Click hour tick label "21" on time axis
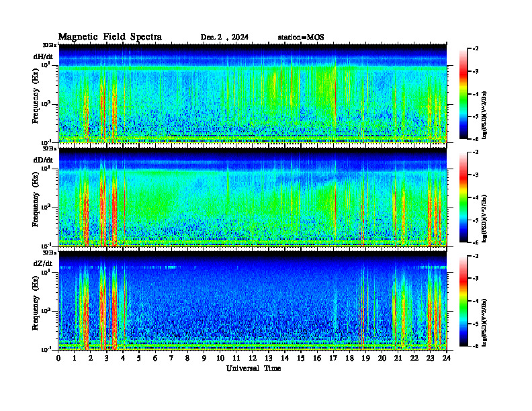532x411 pixels. [398, 358]
